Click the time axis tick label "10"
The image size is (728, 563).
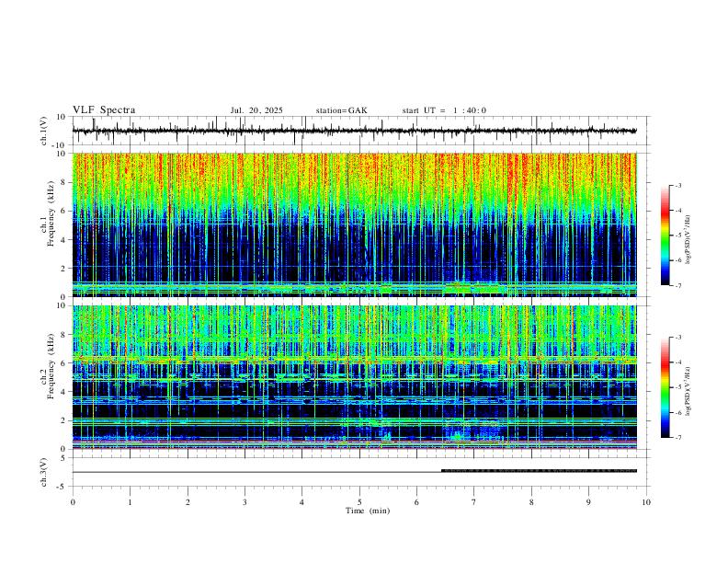click(x=646, y=502)
